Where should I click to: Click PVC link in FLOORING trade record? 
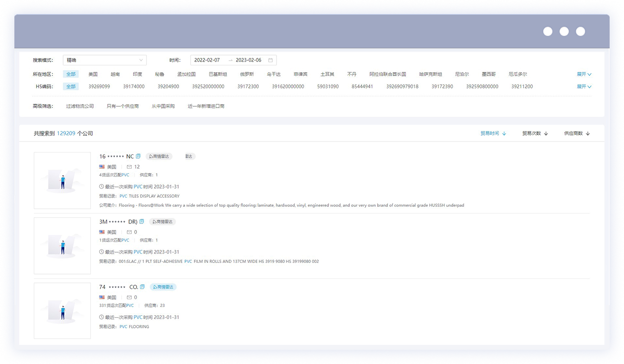click(x=123, y=326)
